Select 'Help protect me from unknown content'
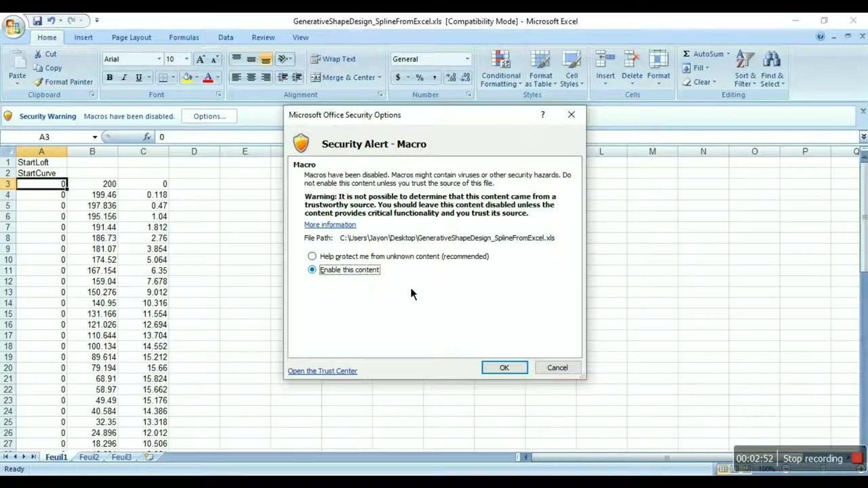The height and width of the screenshot is (488, 868). point(312,256)
